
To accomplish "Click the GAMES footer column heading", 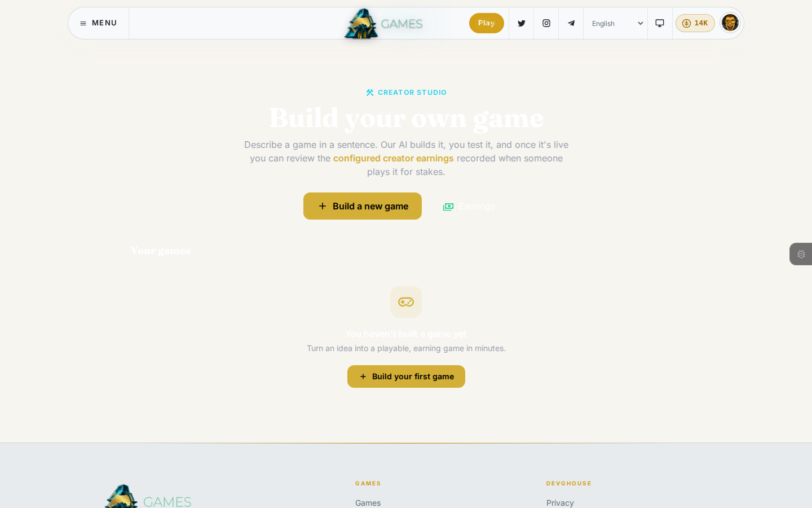I will tap(368, 483).
